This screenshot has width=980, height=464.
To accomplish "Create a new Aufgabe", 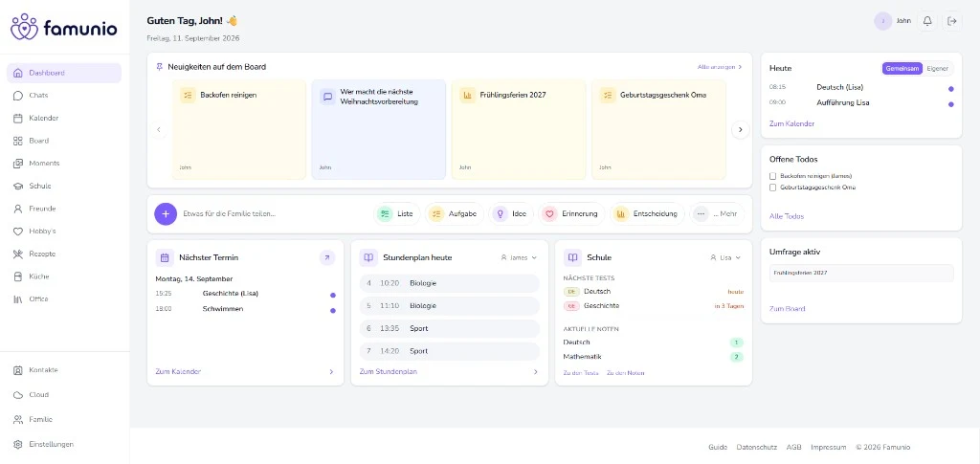I will point(455,213).
